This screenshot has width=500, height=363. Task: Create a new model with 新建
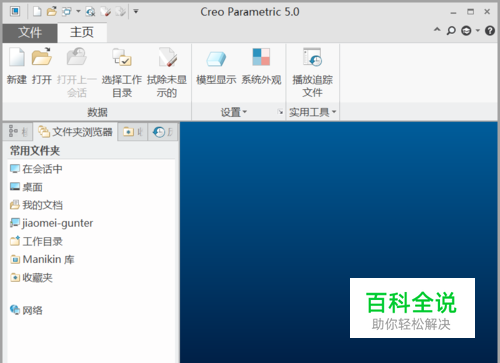point(17,66)
